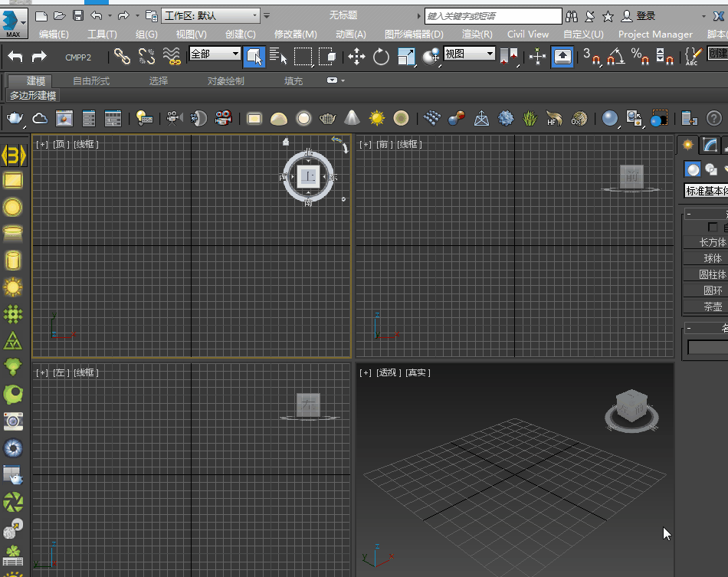Select the Link tool chain icon
This screenshot has height=577, width=728.
coord(122,55)
